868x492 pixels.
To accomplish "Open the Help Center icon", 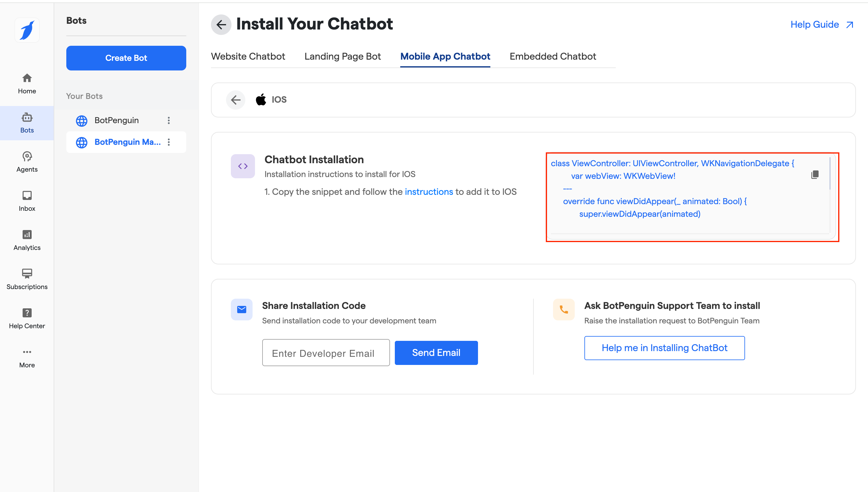I will click(27, 313).
